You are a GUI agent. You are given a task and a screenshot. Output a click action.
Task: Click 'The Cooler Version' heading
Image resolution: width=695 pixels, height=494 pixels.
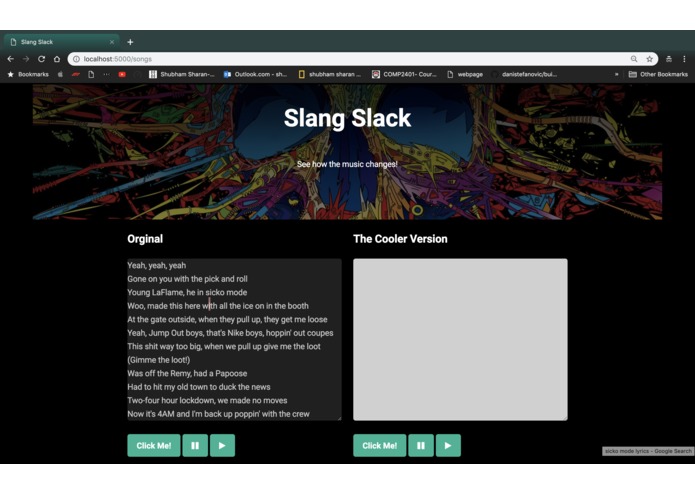click(400, 239)
